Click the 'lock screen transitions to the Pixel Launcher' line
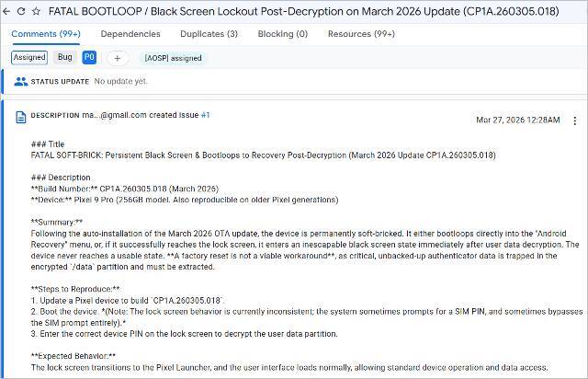Screen dimensions: 588x379 (289, 367)
